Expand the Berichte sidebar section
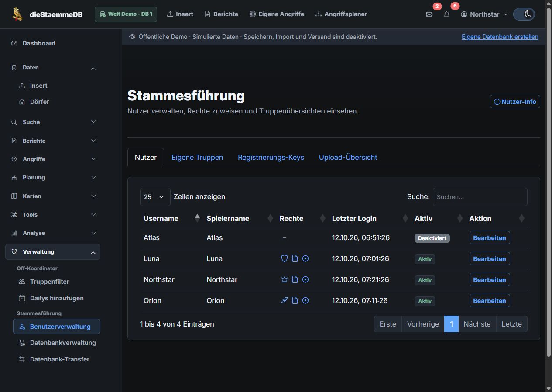Image resolution: width=552 pixels, height=392 pixels. (52, 141)
